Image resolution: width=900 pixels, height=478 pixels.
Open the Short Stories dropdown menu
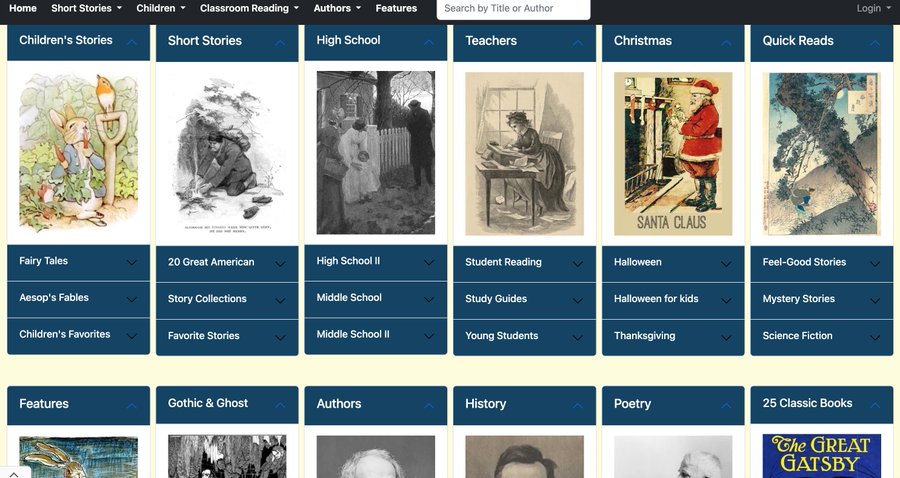pos(86,8)
